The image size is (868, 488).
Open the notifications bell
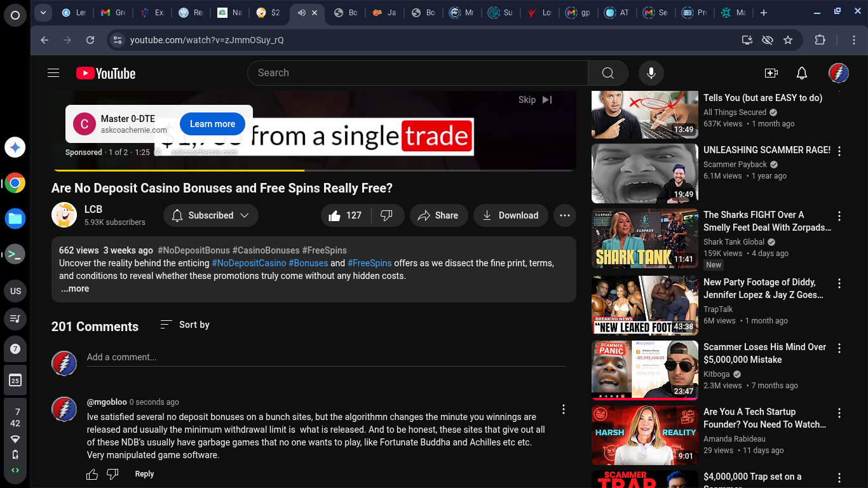(802, 73)
